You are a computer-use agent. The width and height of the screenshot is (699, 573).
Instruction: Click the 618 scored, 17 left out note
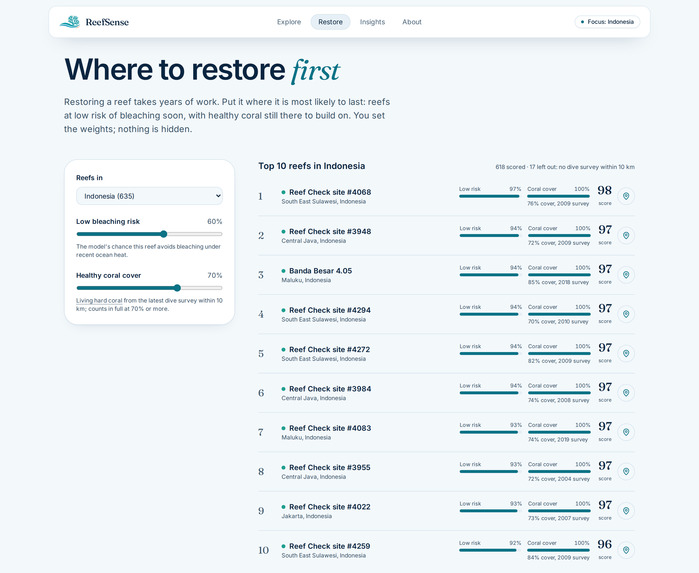565,167
